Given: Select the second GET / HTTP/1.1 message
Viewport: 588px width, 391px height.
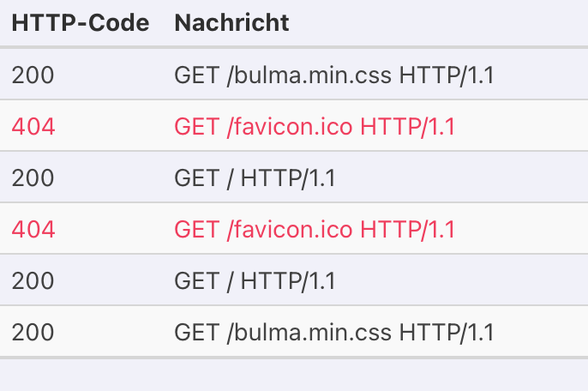Looking at the screenshot, I should point(255,281).
